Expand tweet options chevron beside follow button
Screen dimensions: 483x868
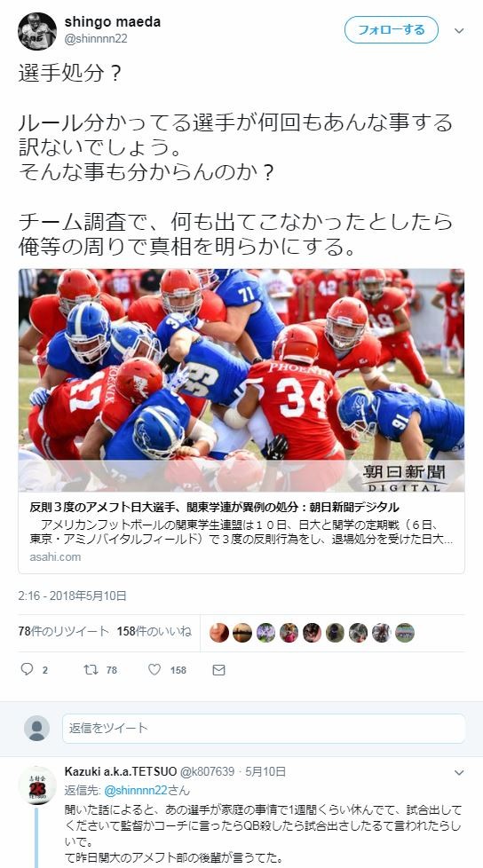click(459, 31)
